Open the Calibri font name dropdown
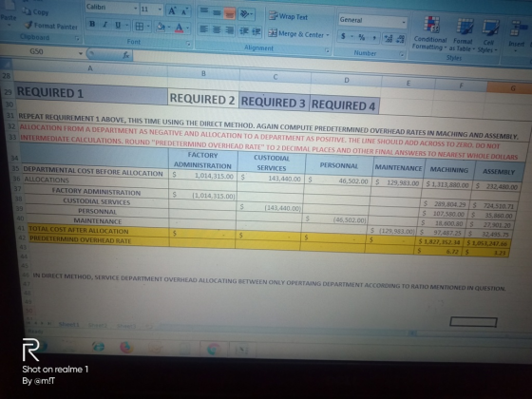The image size is (532, 399). [x=135, y=8]
